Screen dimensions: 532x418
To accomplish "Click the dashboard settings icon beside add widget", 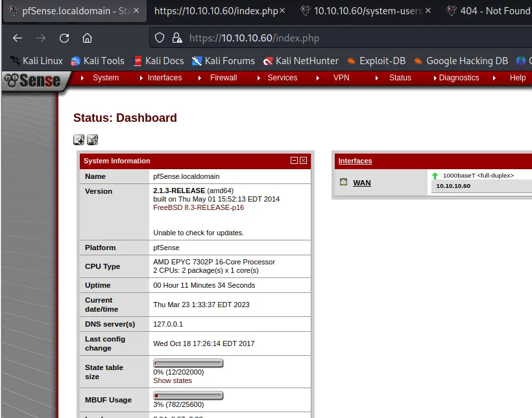I will 92,140.
